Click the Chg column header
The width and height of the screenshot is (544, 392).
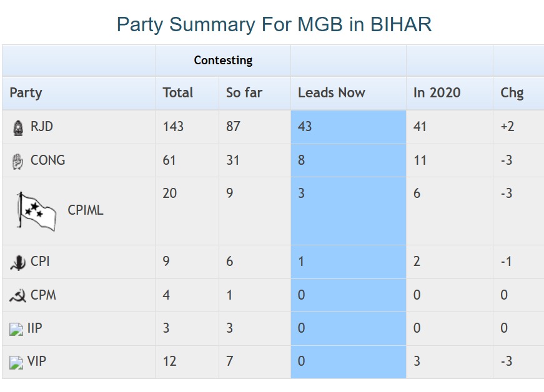[512, 93]
